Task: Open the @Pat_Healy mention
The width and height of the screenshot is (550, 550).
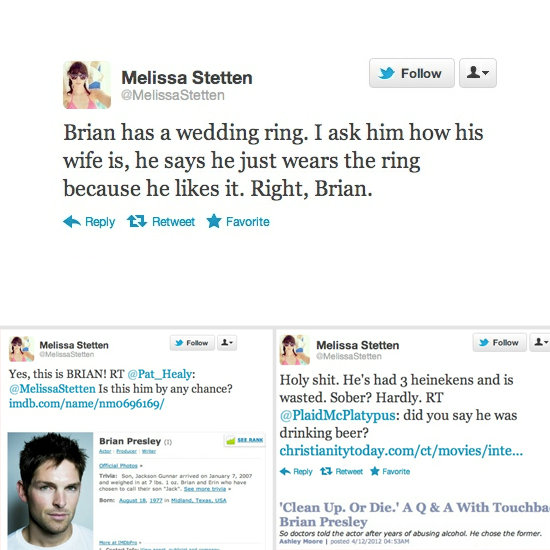Action: [160, 374]
